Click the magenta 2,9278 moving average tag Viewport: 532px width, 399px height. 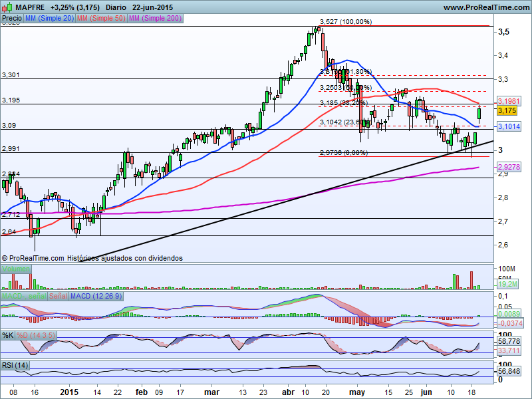[509, 167]
